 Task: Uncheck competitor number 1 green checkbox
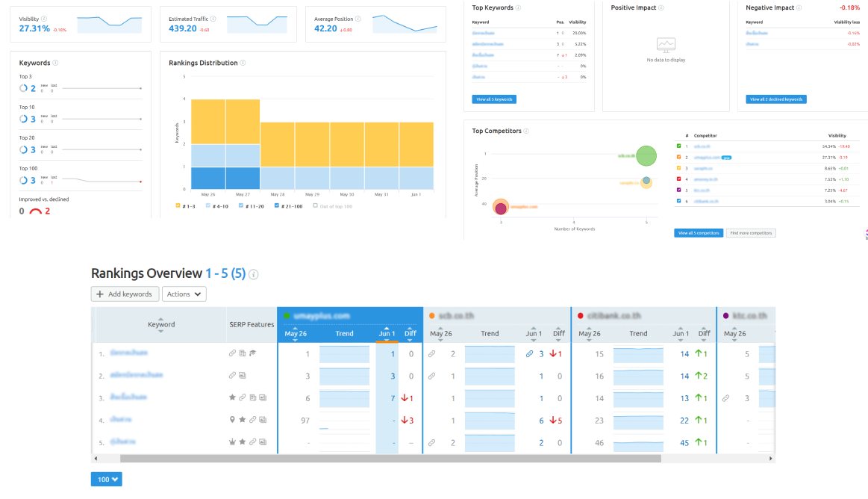(x=678, y=146)
